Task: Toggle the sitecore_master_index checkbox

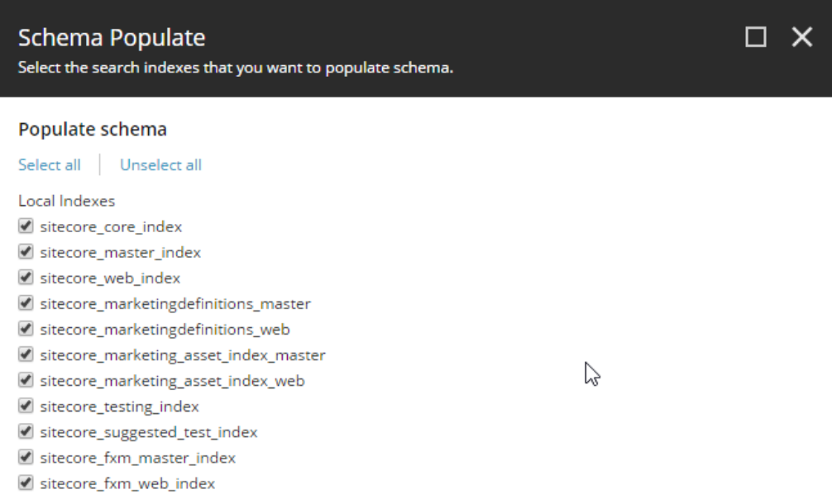Action: pyautogui.click(x=26, y=251)
